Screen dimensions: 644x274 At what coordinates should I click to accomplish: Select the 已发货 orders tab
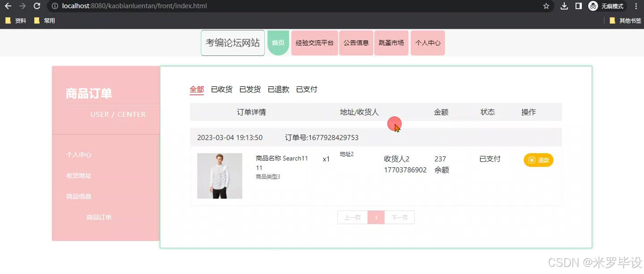[250, 89]
